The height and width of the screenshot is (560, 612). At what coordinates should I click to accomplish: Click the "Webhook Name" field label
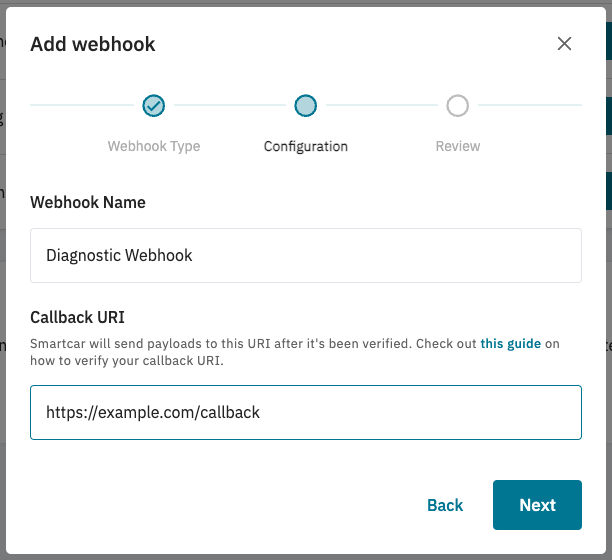click(x=88, y=202)
